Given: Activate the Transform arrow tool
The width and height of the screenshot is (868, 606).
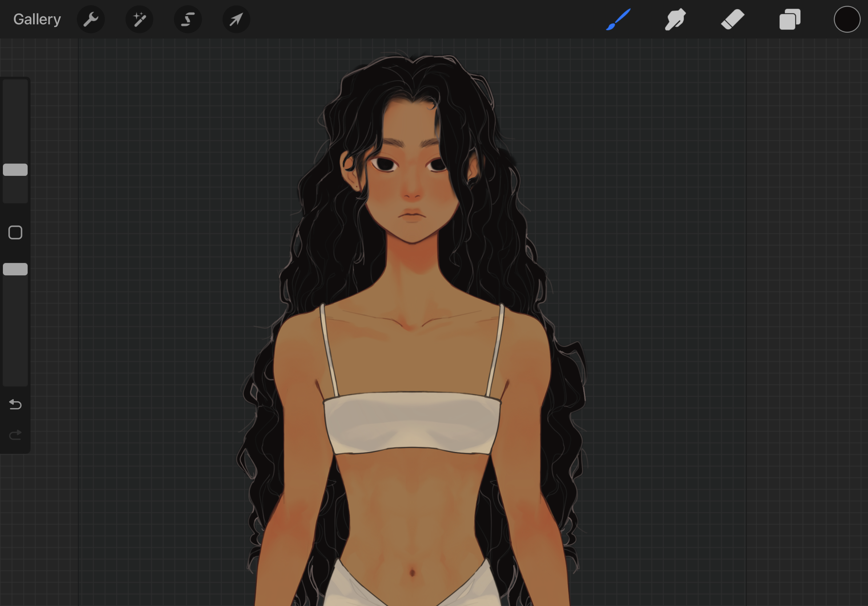Looking at the screenshot, I should click(236, 19).
